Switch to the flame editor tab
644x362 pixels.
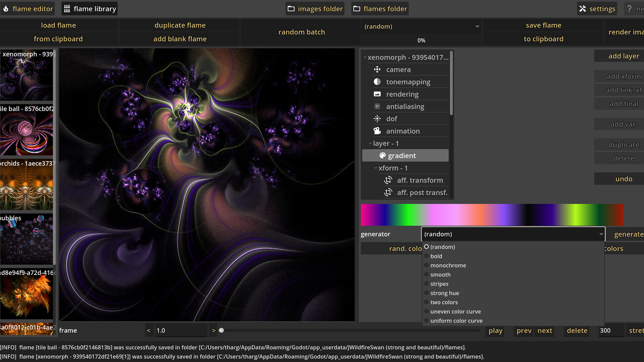[28, 8]
